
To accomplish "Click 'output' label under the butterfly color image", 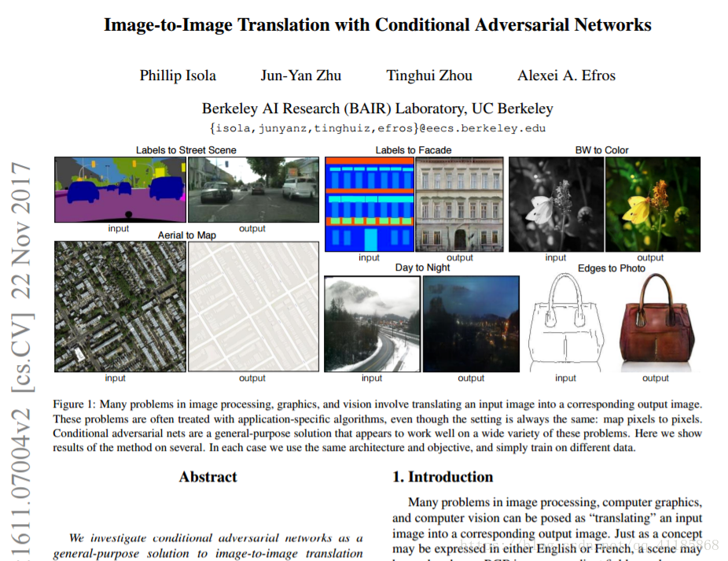I will coord(650,257).
